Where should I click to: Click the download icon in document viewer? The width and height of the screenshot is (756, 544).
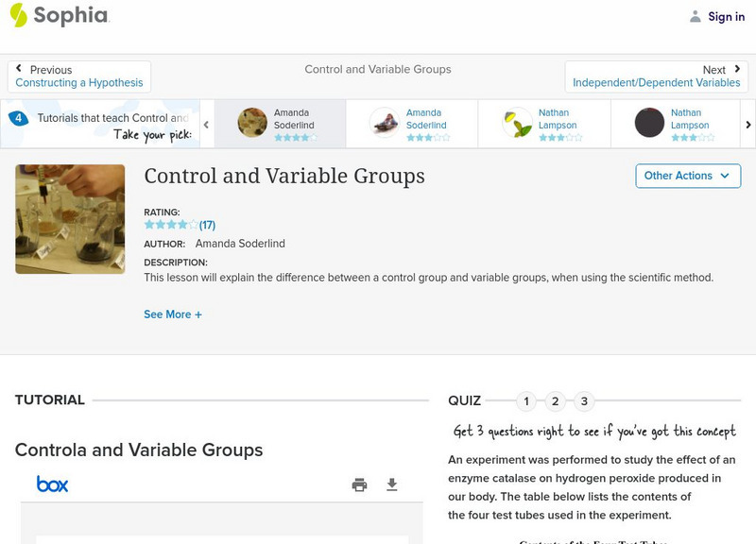[392, 484]
